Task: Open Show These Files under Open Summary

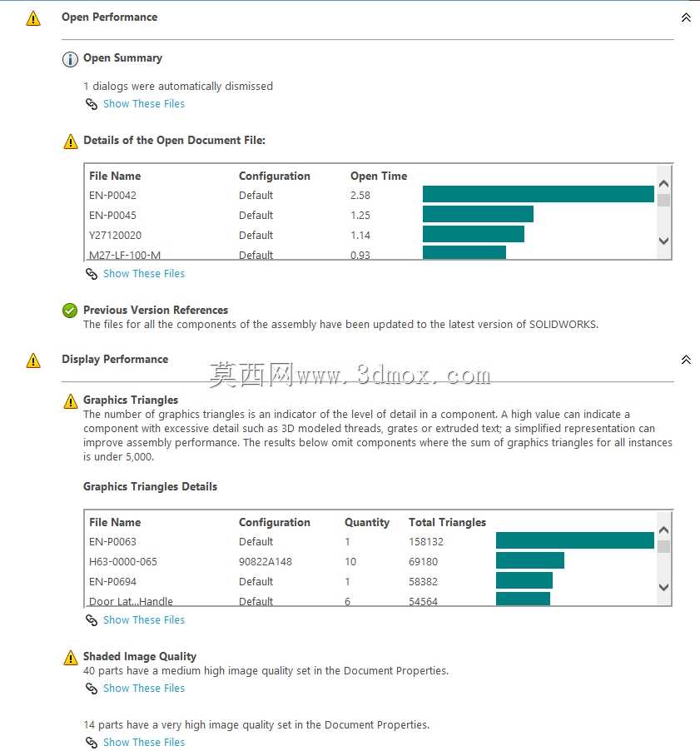Action: click(x=144, y=104)
